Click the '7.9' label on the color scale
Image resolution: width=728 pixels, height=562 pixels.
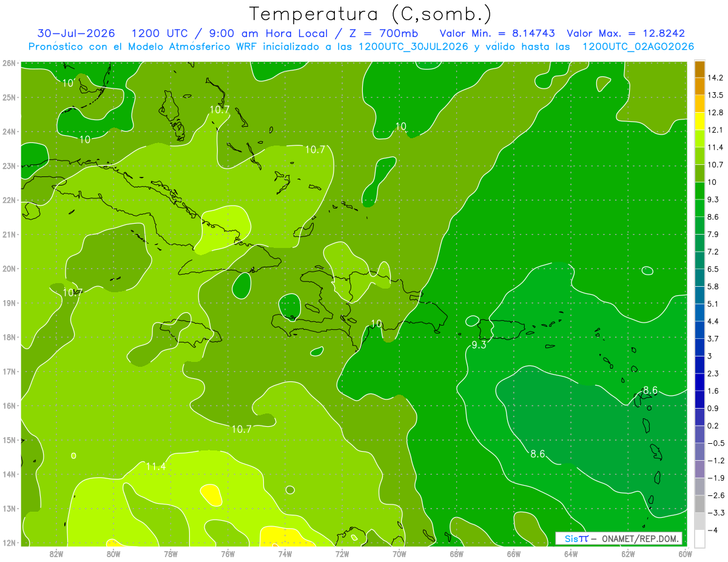713,234
